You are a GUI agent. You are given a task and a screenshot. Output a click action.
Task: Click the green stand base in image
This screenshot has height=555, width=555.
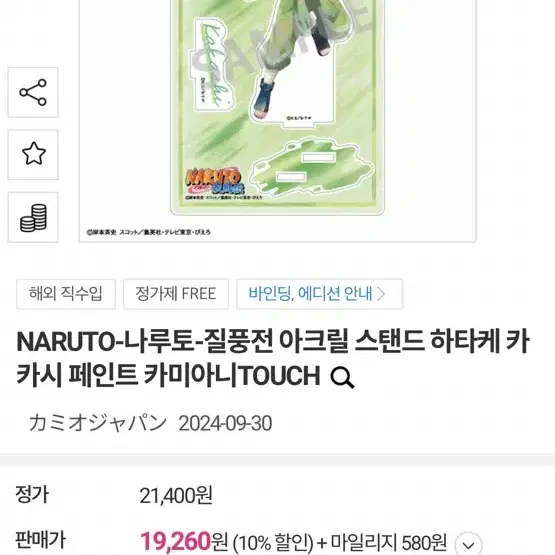[x=313, y=167]
